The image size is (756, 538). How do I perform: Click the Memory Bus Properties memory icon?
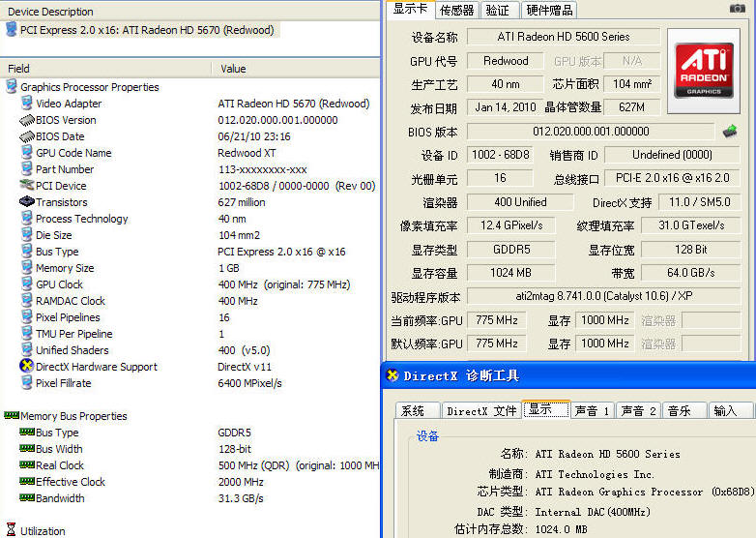point(12,415)
